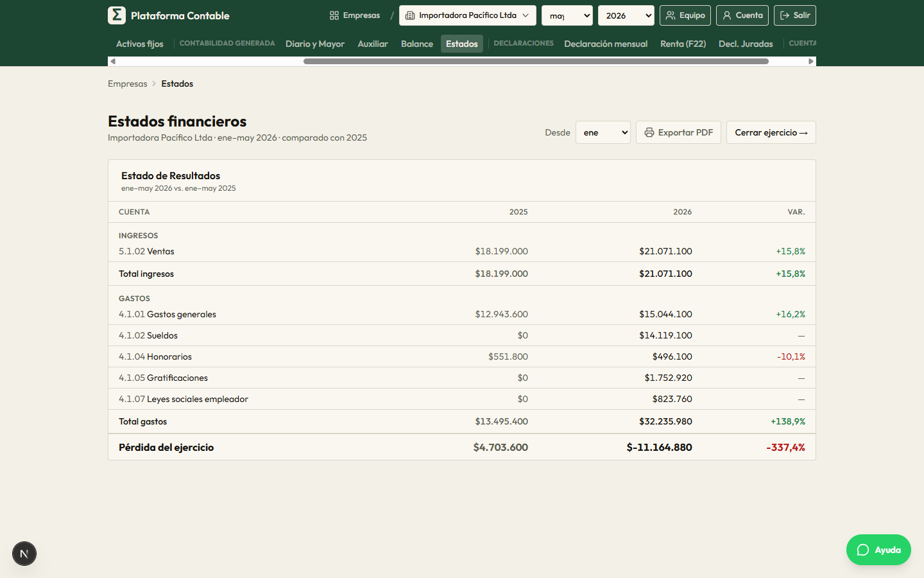Click the $1.752.920 Gratificaciones value

tap(669, 378)
